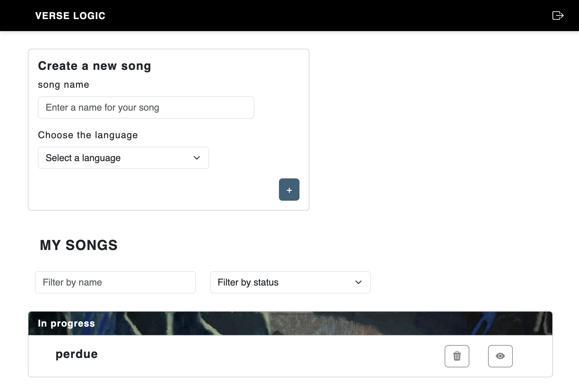Click the black header bar
This screenshot has width=579, height=392.
(x=293, y=16)
